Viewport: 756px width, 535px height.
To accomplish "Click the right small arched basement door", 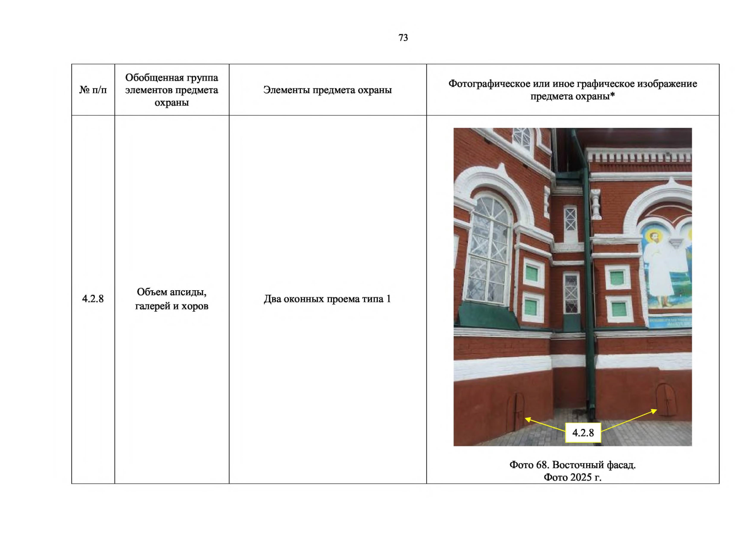I will pos(666,400).
